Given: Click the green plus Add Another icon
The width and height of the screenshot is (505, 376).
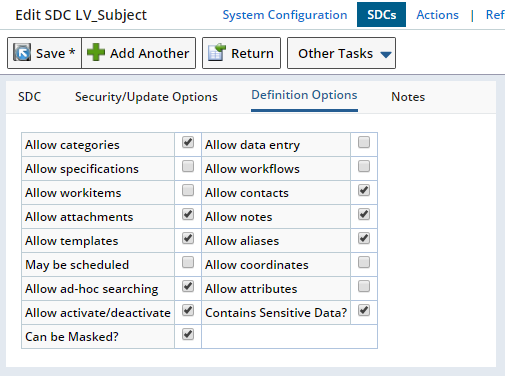Looking at the screenshot, I should tap(96, 52).
